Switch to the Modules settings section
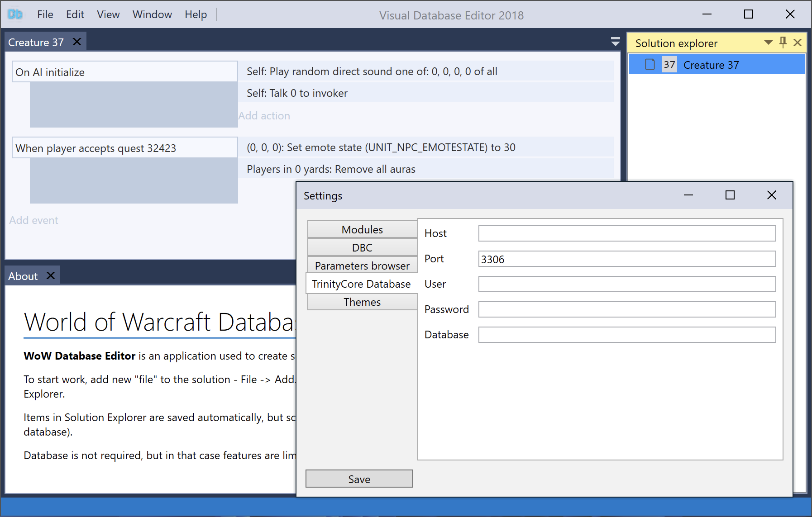The width and height of the screenshot is (812, 517). coord(362,229)
